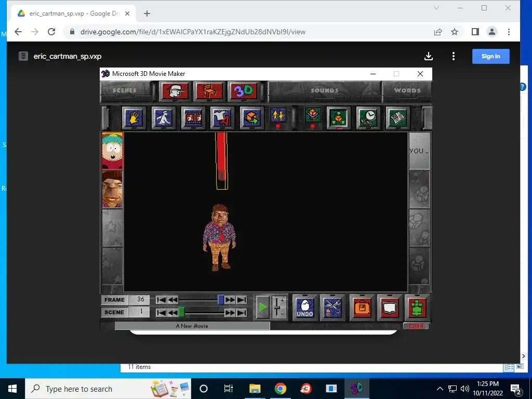Select the green resize cube tool
The image size is (532, 399).
click(x=338, y=118)
